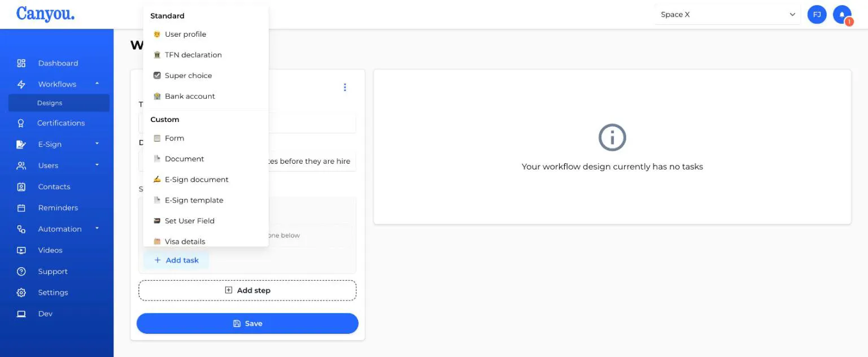Choose E-Sign document custom task
This screenshot has width=868, height=357.
[206, 180]
